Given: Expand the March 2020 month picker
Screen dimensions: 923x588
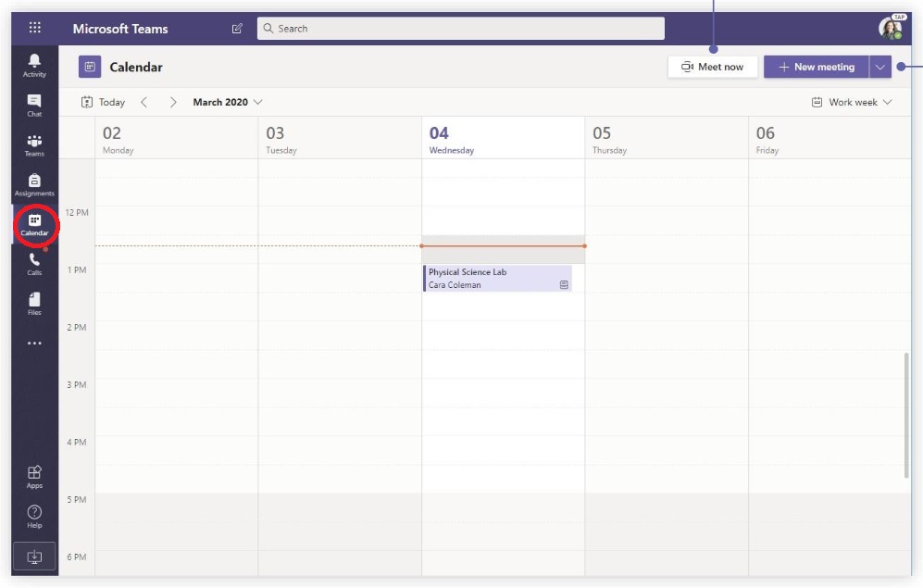Looking at the screenshot, I should pos(228,102).
